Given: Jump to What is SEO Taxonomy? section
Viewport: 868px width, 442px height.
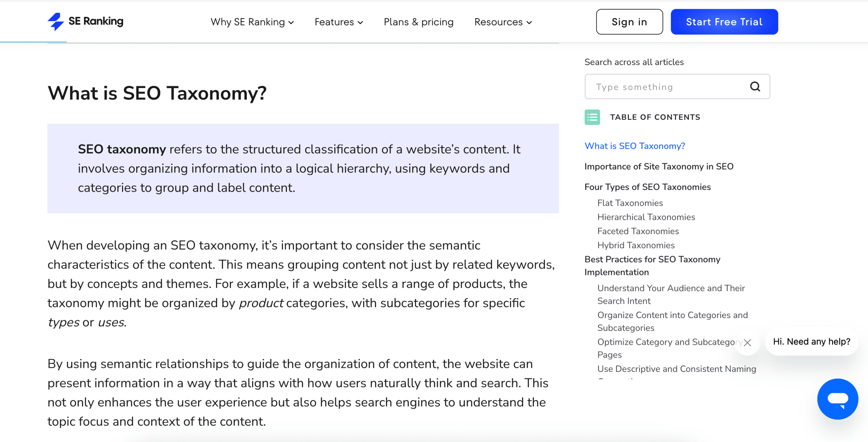Looking at the screenshot, I should click(x=635, y=146).
